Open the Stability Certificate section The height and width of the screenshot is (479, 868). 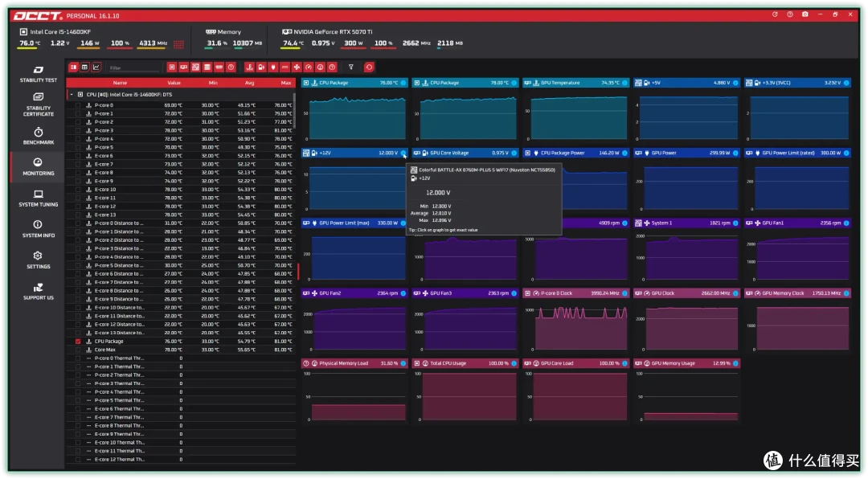point(39,104)
